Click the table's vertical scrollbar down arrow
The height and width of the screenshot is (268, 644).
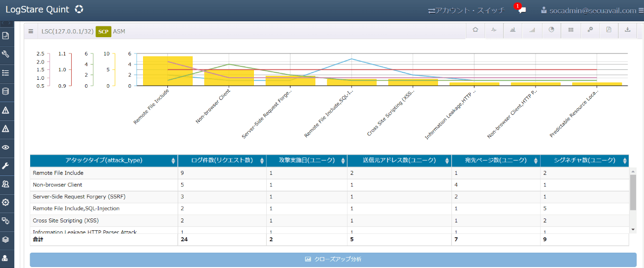632,229
